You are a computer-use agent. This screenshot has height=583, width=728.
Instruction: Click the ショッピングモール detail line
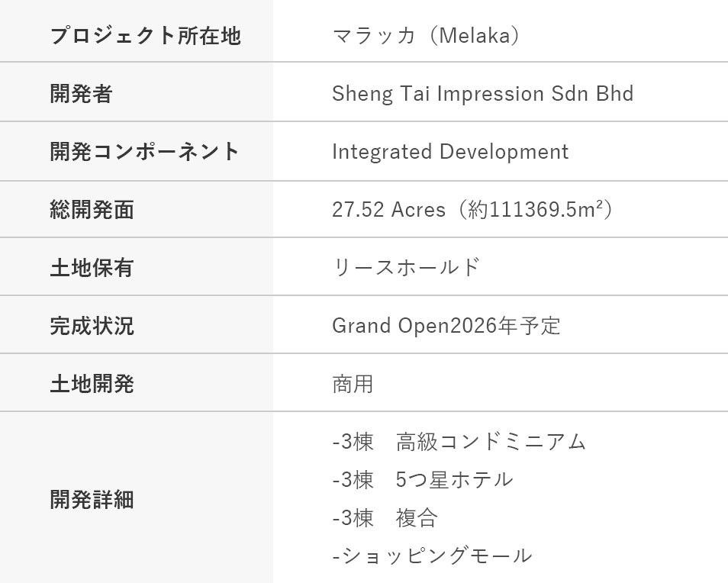coord(433,556)
